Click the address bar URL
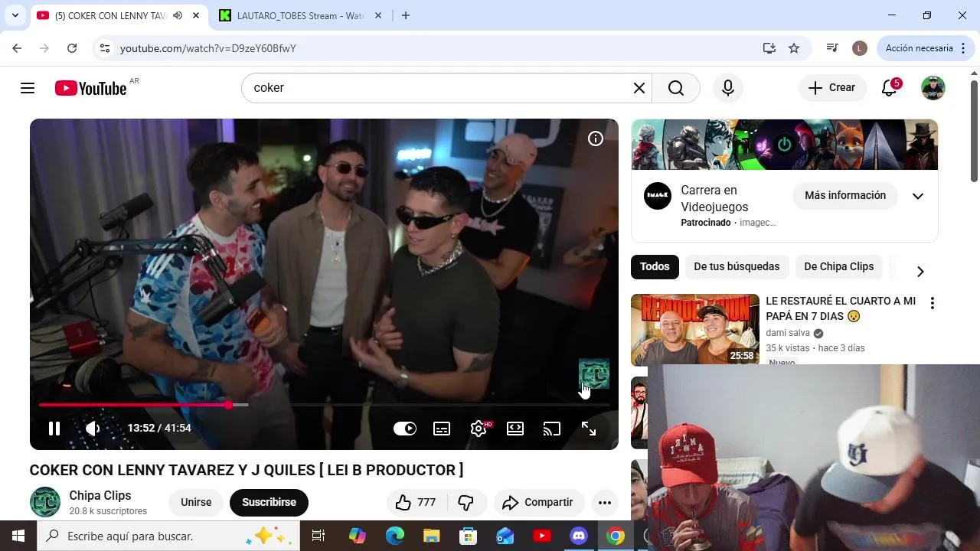The width and height of the screenshot is (980, 551). (208, 48)
